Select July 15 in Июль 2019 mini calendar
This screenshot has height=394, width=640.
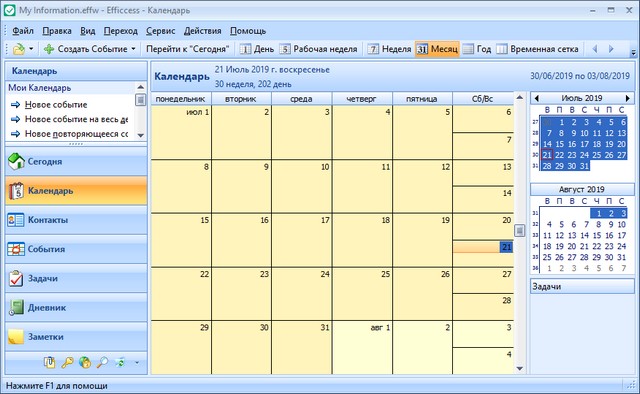(560, 144)
